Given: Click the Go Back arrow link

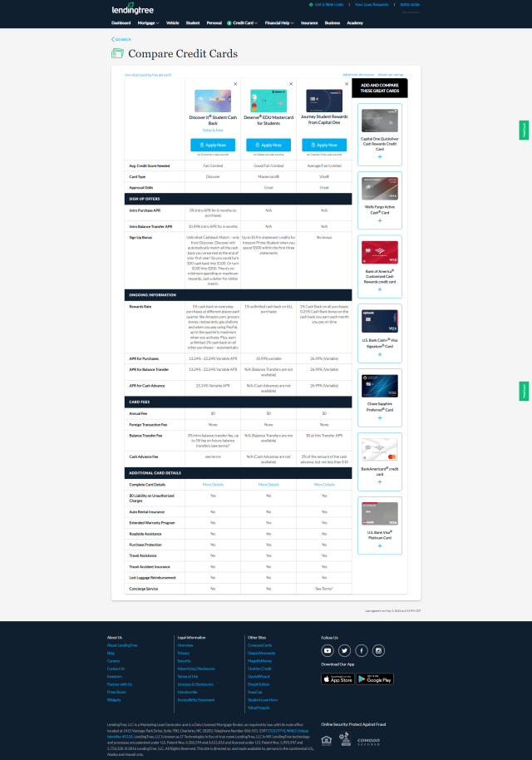Looking at the screenshot, I should pos(121,39).
